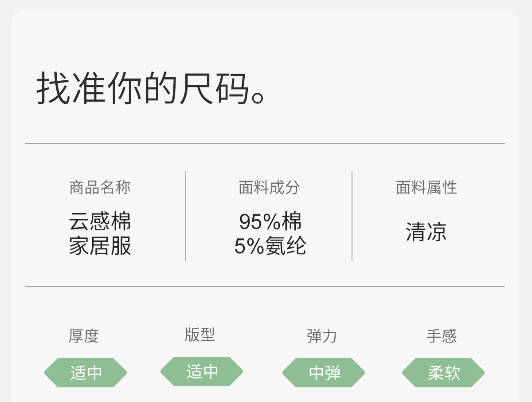Click the 适中 badge under 版型
The width and height of the screenshot is (532, 402).
coord(202,371)
